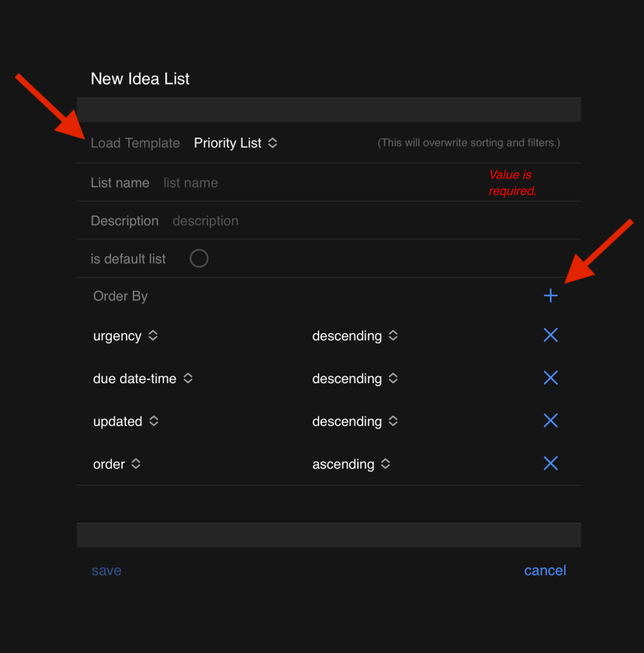Delete the order sort row

click(550, 463)
